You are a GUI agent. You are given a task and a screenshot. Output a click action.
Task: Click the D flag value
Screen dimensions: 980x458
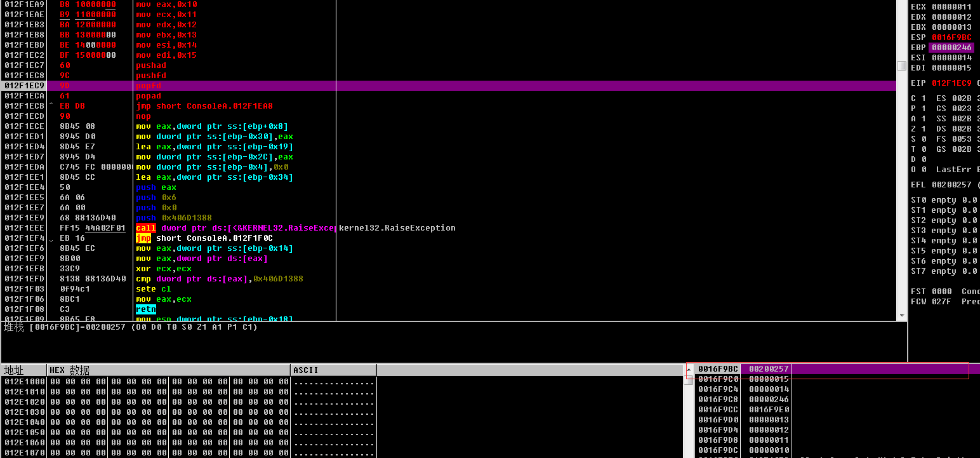[924, 159]
